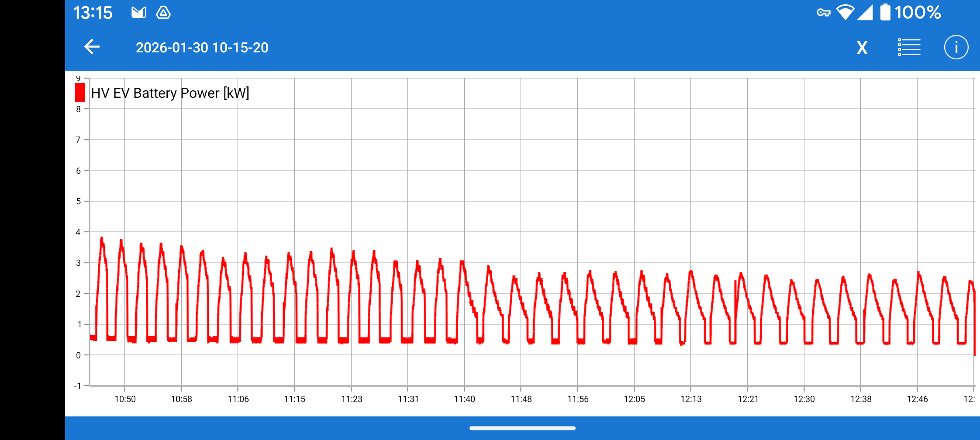This screenshot has width=980, height=440.
Task: Tap the 12:46 time axis label
Action: pyautogui.click(x=917, y=399)
